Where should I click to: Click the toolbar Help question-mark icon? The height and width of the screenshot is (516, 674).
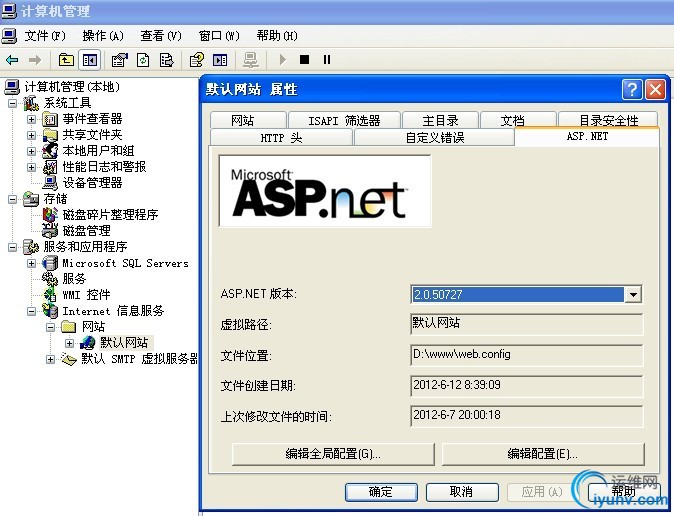197,60
